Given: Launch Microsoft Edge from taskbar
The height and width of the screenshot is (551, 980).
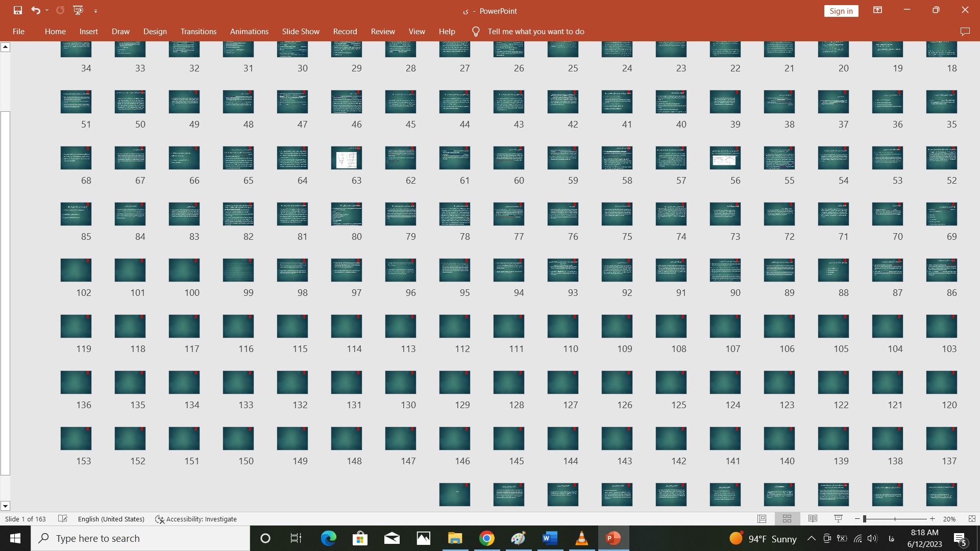Looking at the screenshot, I should click(328, 538).
